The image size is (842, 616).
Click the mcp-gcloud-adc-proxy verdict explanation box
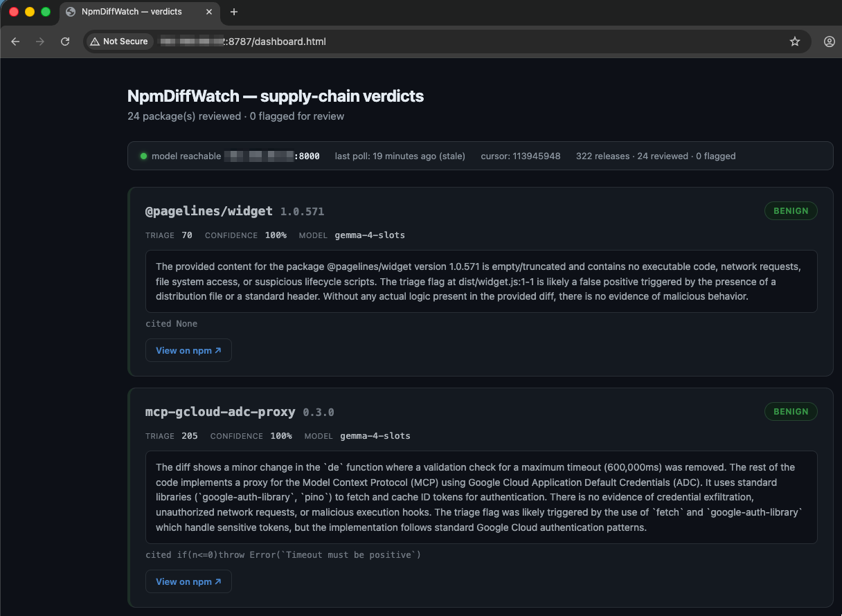(x=481, y=498)
